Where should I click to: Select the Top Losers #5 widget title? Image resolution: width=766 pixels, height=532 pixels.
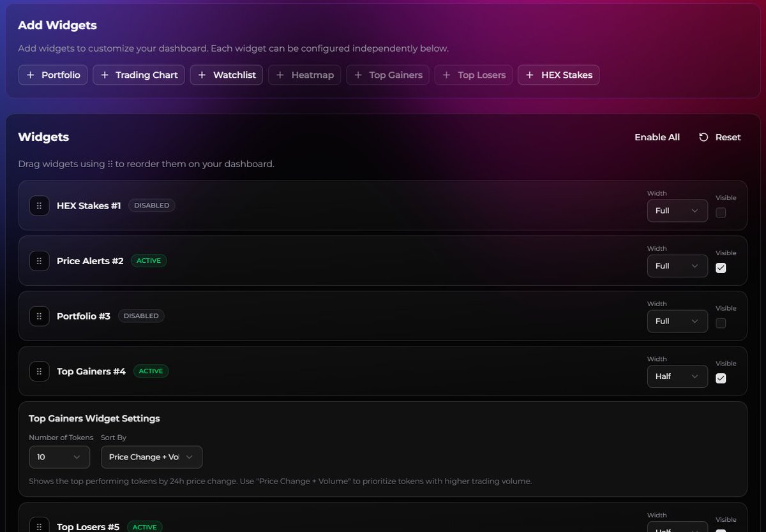click(x=88, y=527)
